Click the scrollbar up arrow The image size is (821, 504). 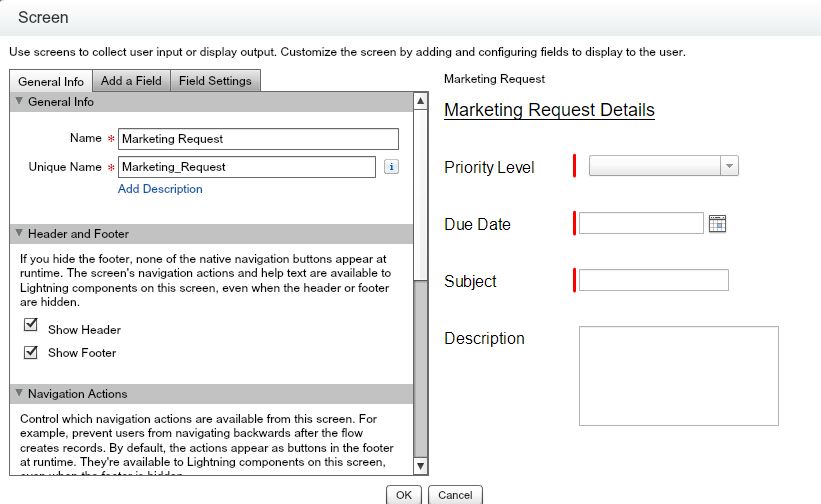tap(420, 101)
